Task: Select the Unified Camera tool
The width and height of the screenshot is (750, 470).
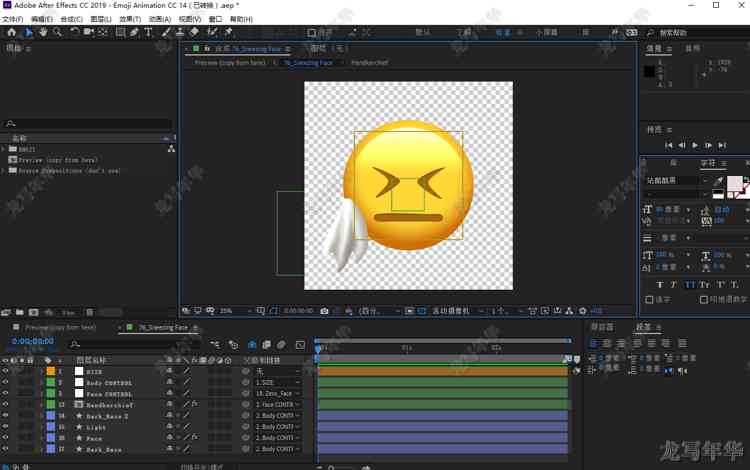Action: pyautogui.click(x=89, y=32)
